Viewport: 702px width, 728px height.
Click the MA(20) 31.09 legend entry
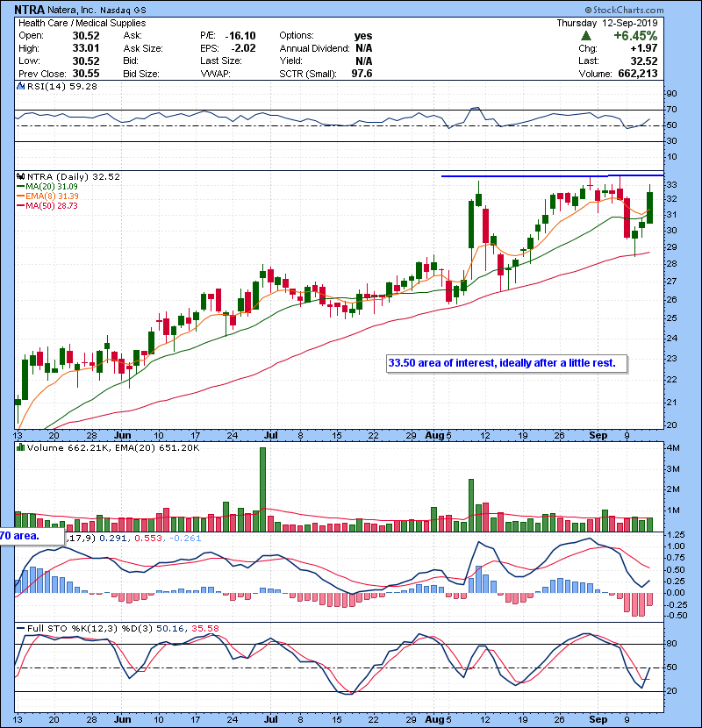[x=47, y=187]
